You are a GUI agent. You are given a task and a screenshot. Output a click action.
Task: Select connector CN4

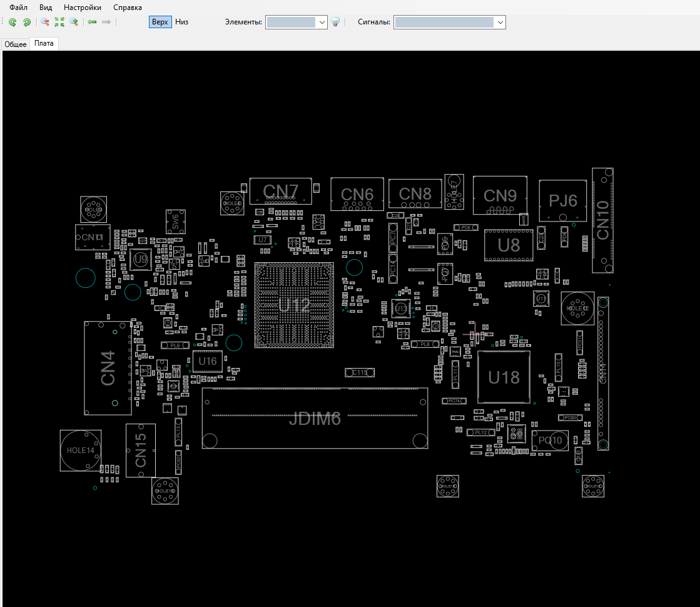108,368
